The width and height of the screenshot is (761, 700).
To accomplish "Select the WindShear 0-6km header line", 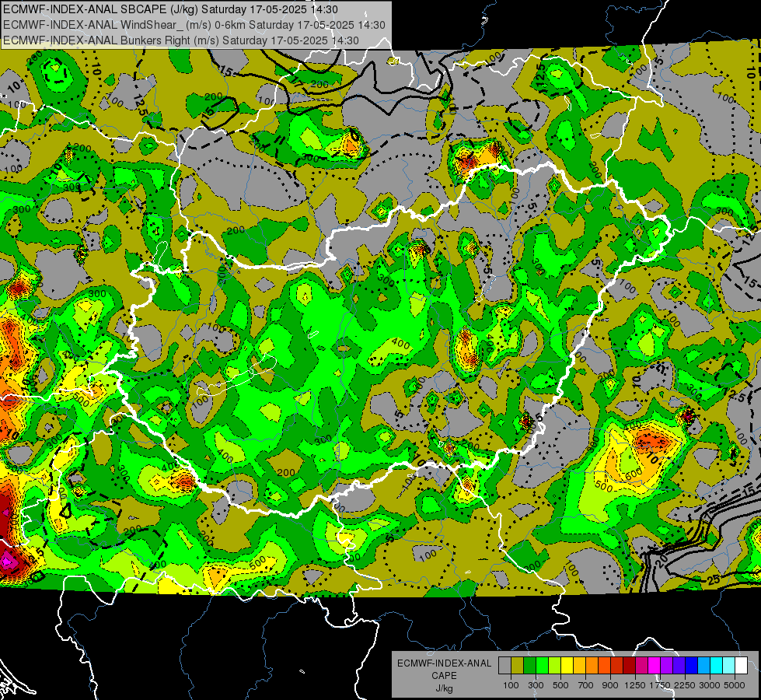I will pos(194,25).
